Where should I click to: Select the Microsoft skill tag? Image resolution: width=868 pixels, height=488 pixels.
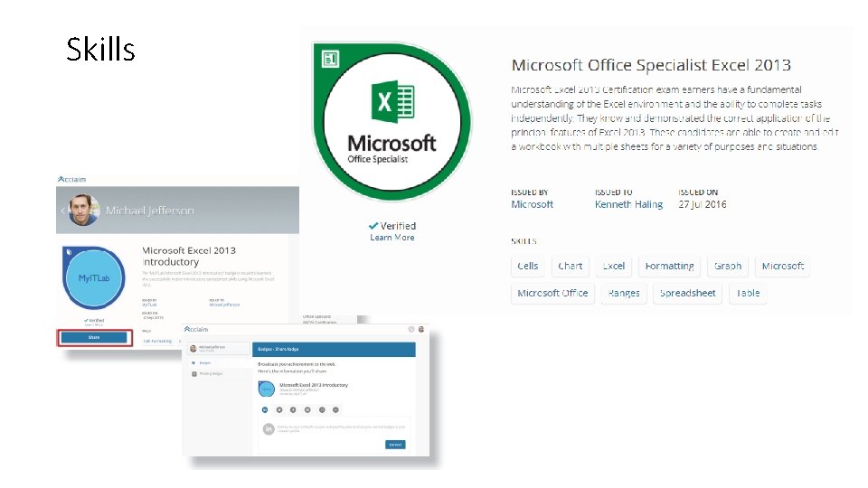coord(783,266)
